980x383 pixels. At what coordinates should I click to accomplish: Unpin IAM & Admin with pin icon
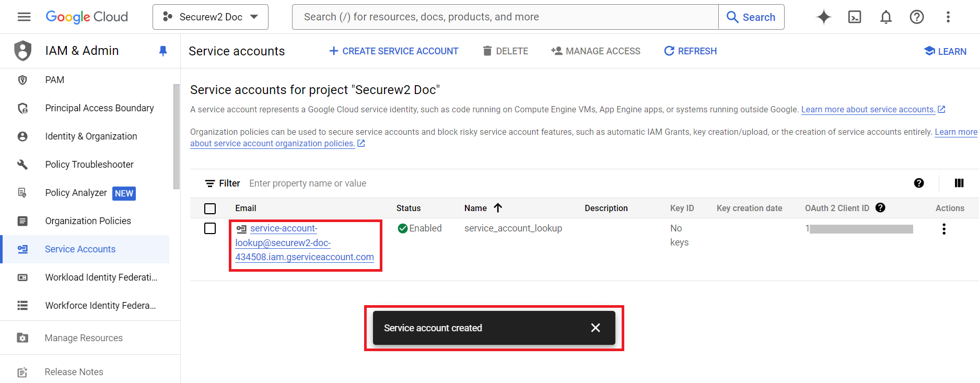tap(163, 51)
